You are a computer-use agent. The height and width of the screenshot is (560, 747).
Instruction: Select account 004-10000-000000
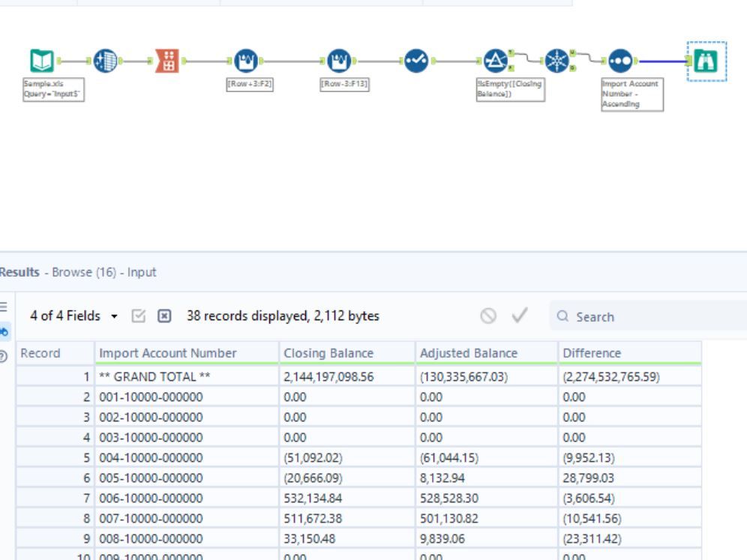[x=187, y=457]
